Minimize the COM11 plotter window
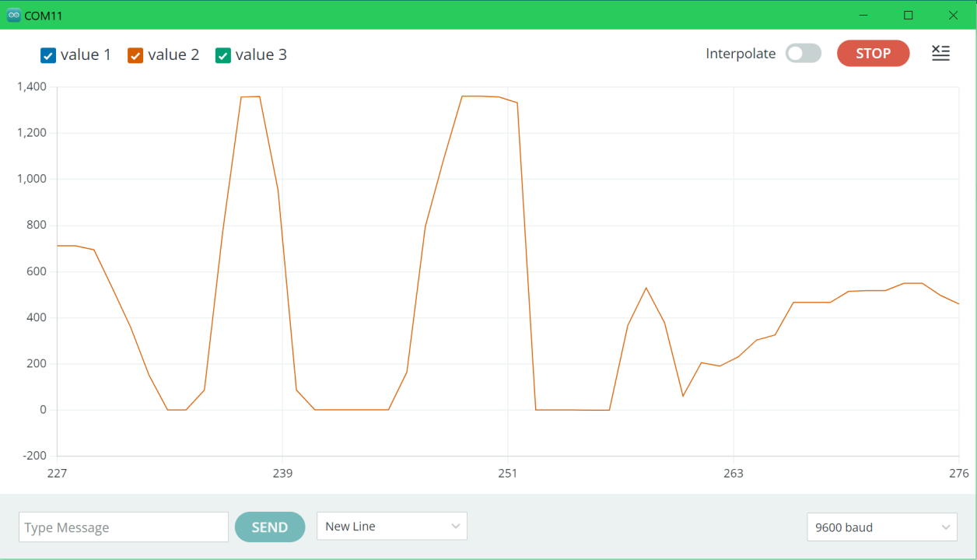The height and width of the screenshot is (560, 977). [863, 15]
